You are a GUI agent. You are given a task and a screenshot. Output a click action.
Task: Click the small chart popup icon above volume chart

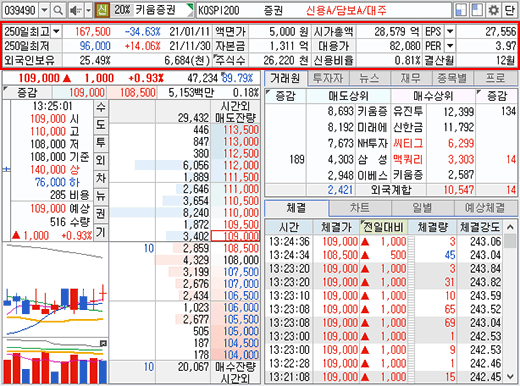(103, 343)
